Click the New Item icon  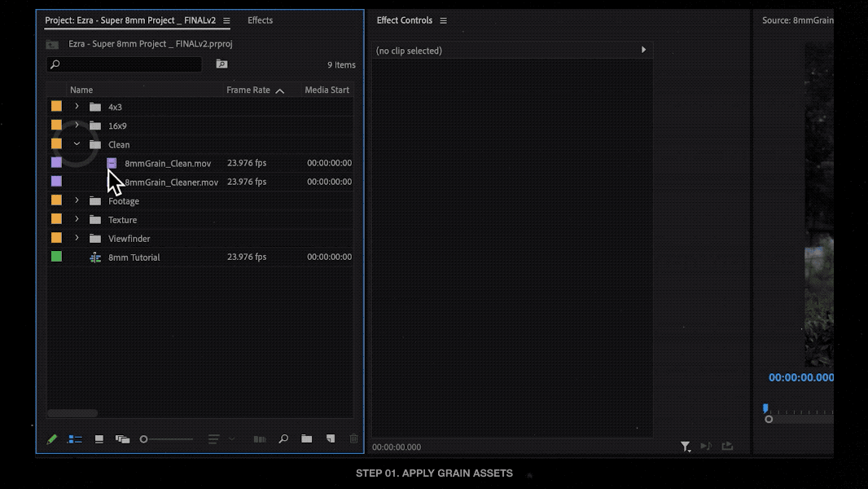[331, 438]
